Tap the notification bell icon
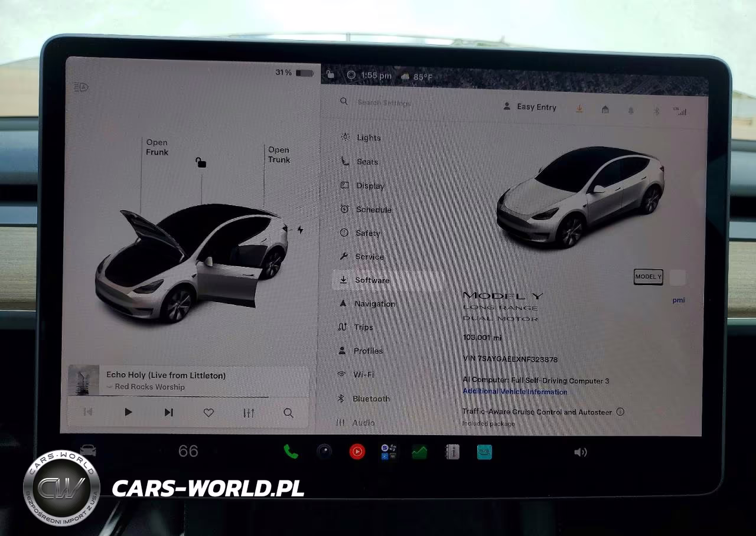This screenshot has height=536, width=756. 631,110
